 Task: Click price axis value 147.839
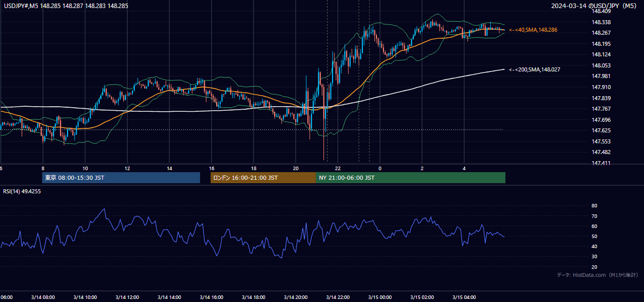pyautogui.click(x=601, y=98)
